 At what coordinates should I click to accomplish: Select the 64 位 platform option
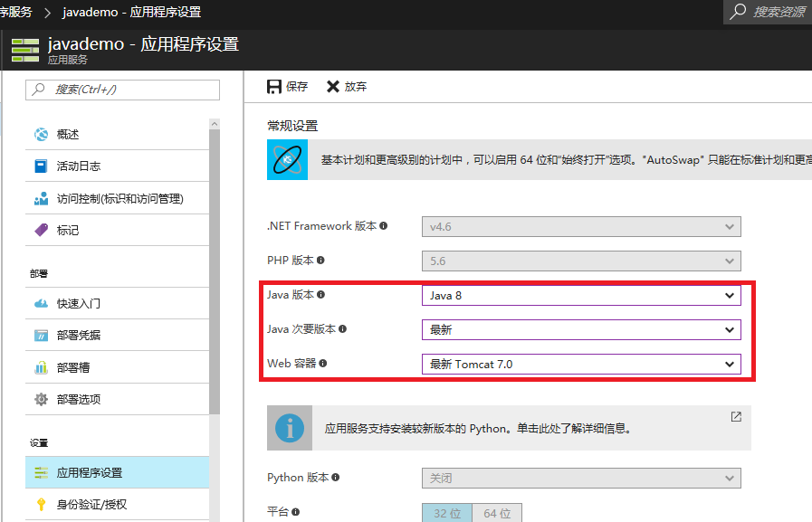[x=497, y=513]
